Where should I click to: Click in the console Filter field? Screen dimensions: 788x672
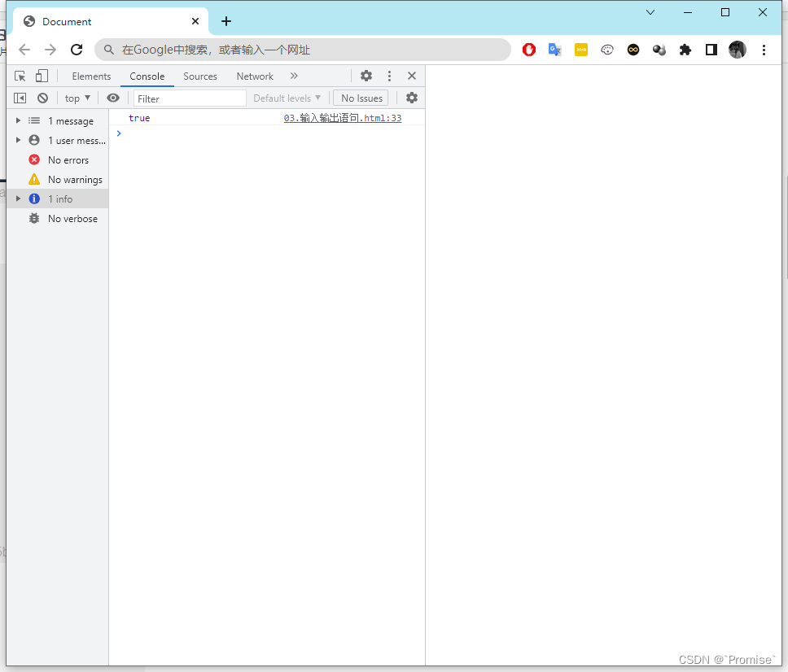click(x=190, y=98)
